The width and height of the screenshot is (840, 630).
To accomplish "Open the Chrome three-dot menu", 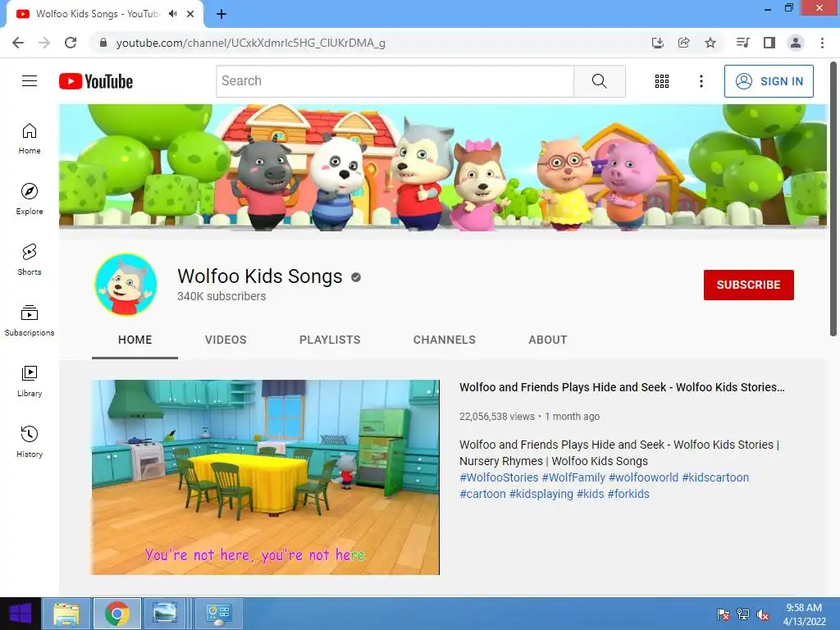I will [822, 43].
